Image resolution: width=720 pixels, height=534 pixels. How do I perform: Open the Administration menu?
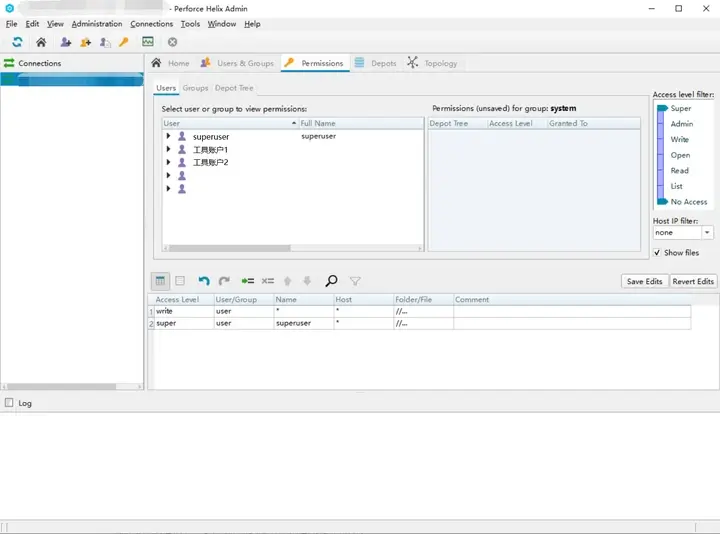(97, 24)
